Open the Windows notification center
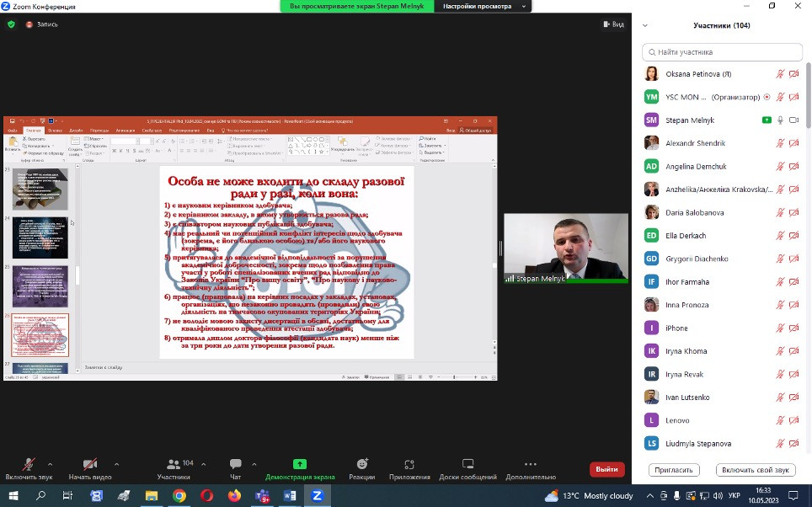 click(793, 496)
